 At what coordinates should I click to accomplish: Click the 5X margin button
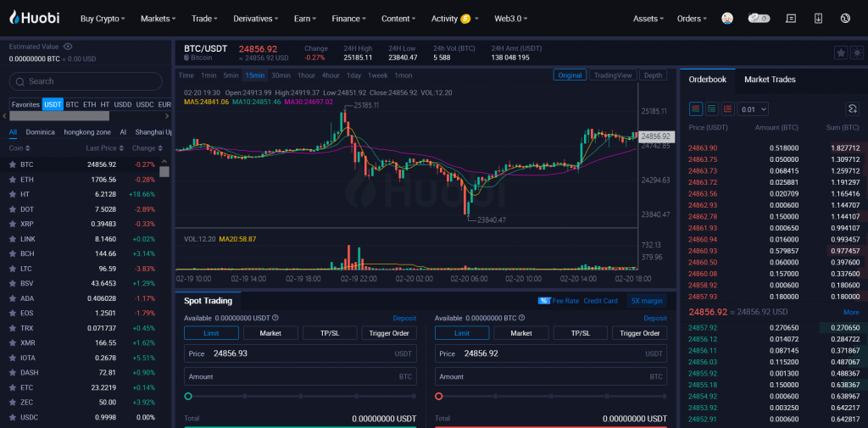[x=647, y=301]
